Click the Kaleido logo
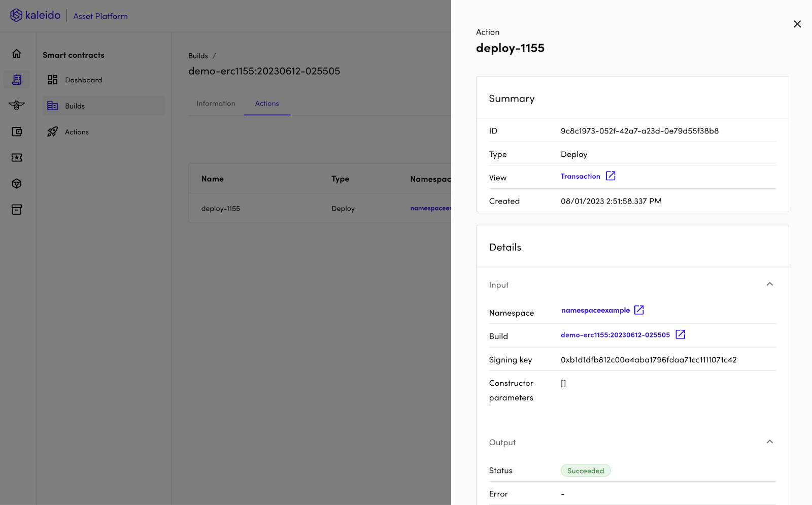The height and width of the screenshot is (505, 812). click(36, 15)
